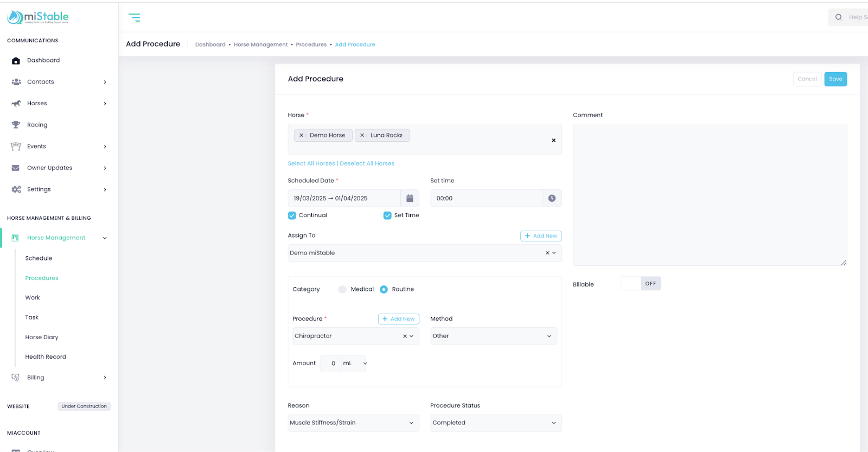This screenshot has width=868, height=452.
Task: Click the Select All Horses link
Action: (311, 164)
